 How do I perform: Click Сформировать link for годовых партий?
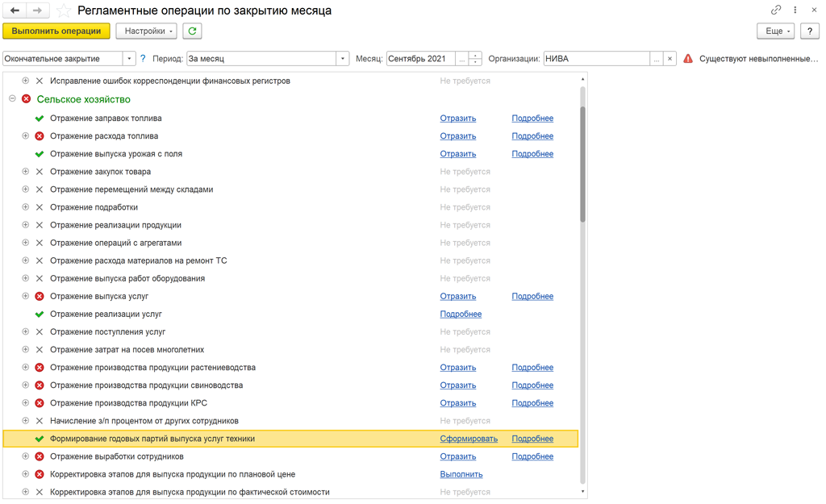469,439
